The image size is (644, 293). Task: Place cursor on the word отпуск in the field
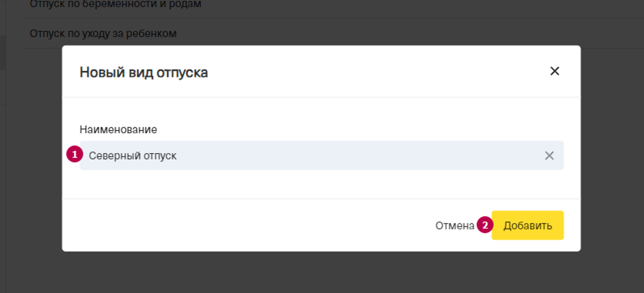tap(160, 156)
